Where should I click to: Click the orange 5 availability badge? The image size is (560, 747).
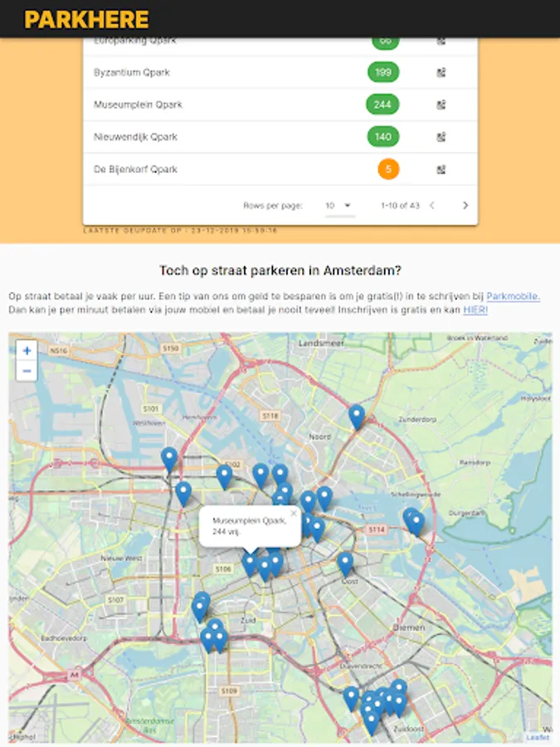tap(388, 169)
